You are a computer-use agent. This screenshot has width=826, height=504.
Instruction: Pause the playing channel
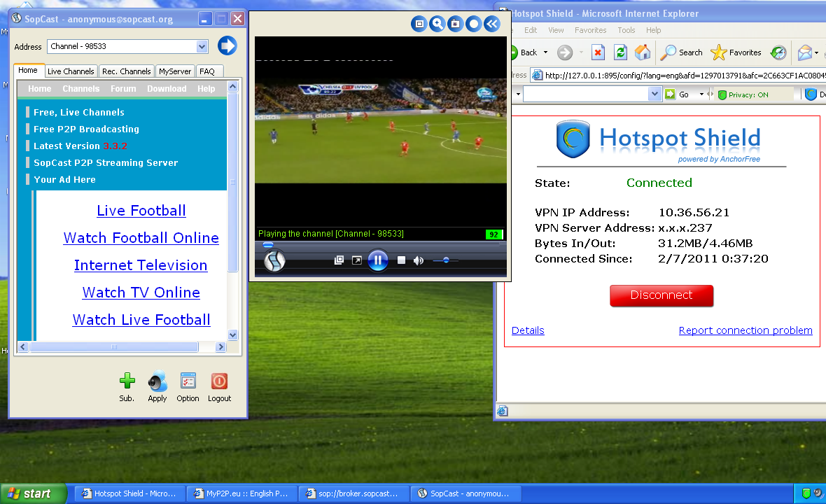coord(378,260)
